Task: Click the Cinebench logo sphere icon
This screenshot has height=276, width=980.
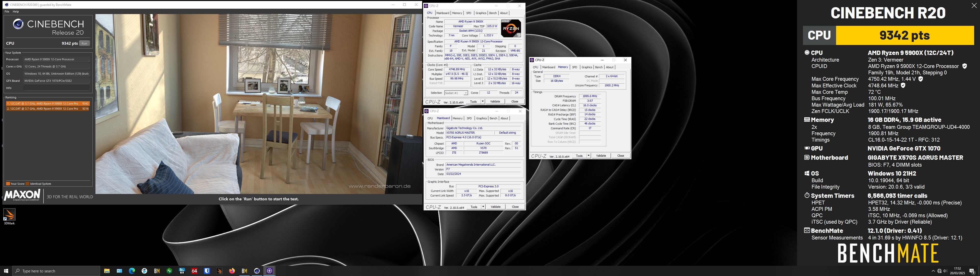Action: point(18,24)
